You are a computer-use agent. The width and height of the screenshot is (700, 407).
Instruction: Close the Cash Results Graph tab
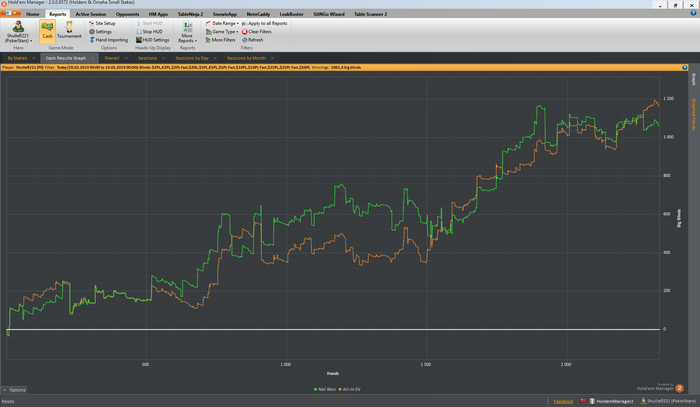click(x=93, y=58)
